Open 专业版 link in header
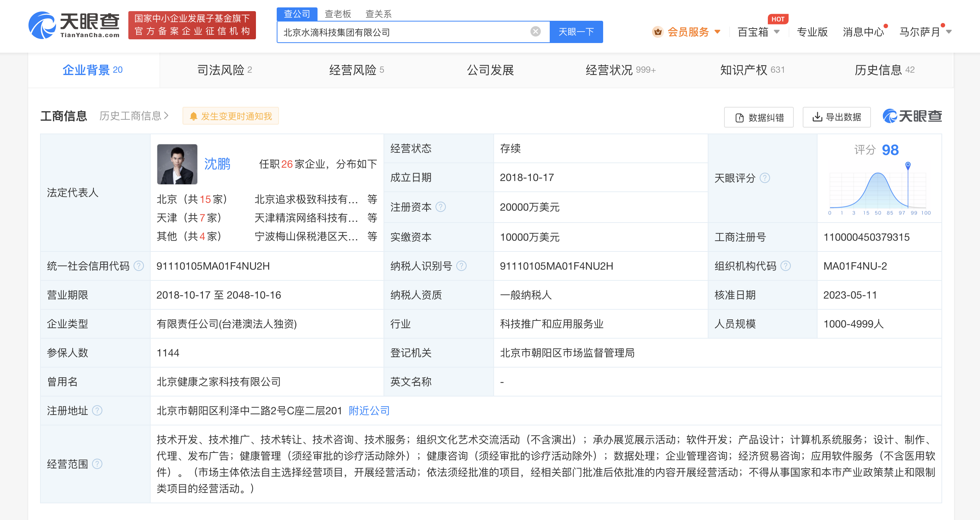 [x=812, y=32]
